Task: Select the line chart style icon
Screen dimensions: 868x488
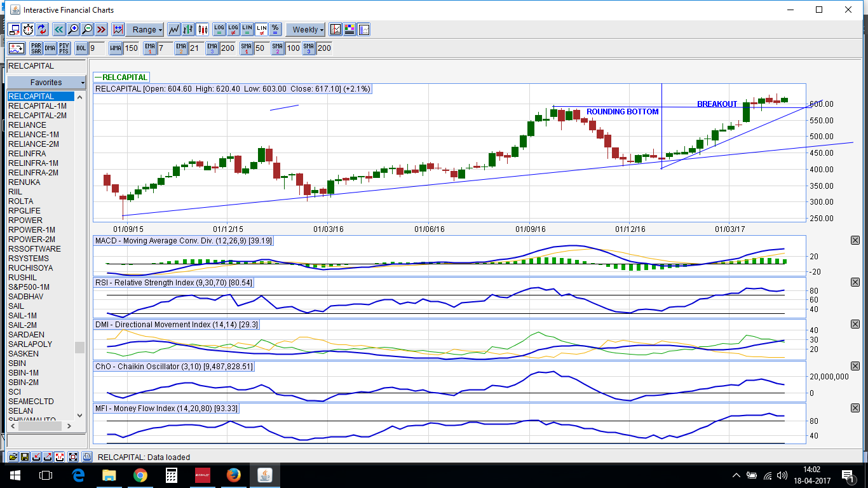Action: pyautogui.click(x=174, y=29)
